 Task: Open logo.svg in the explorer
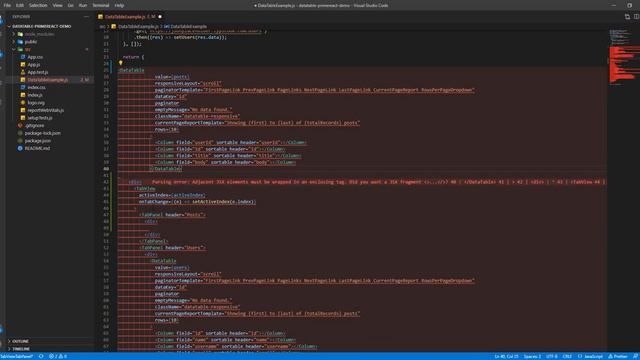pyautogui.click(x=36, y=103)
